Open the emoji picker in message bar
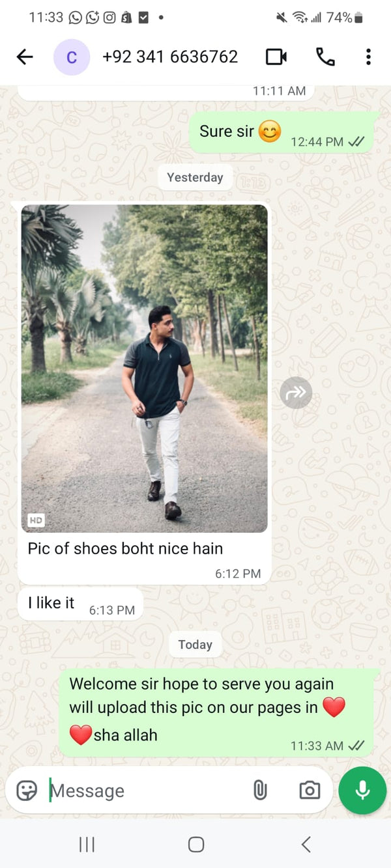This screenshot has width=391, height=868. pos(27,791)
